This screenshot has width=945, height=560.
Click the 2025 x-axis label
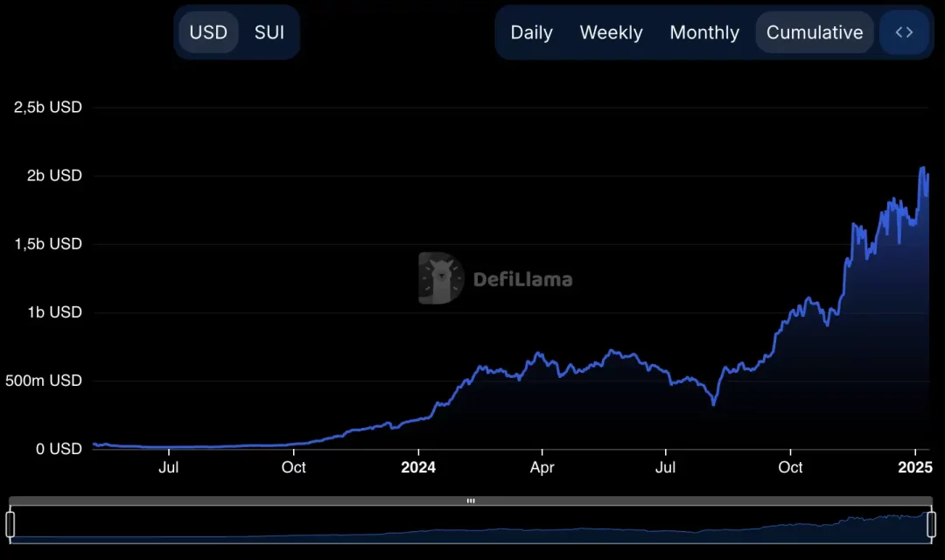914,467
